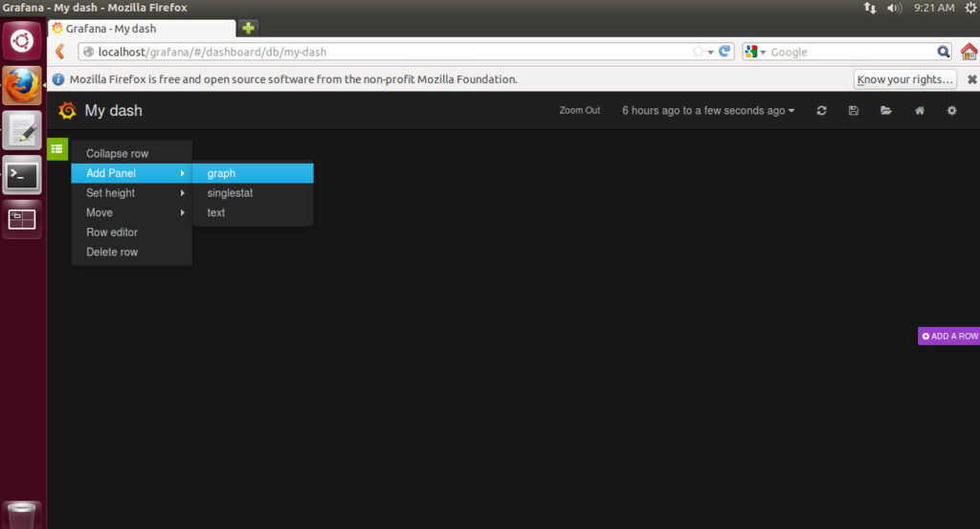Click the My dash dashboard title
Screen dimensions: 980x529
coord(113,111)
